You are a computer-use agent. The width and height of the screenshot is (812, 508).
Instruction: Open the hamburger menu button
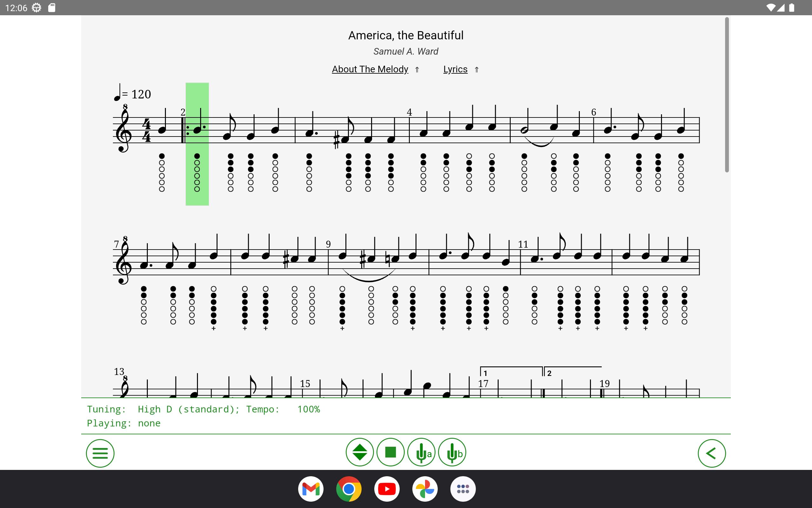(x=100, y=453)
